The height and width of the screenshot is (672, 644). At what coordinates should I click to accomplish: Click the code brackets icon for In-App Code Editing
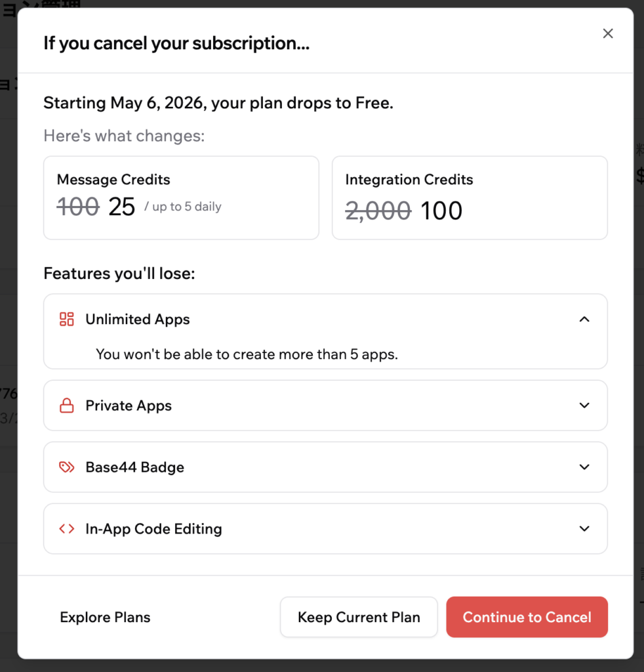point(67,529)
